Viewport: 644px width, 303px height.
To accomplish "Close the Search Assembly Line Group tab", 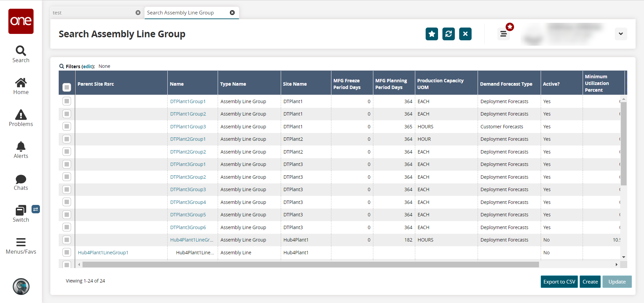I will [232, 13].
